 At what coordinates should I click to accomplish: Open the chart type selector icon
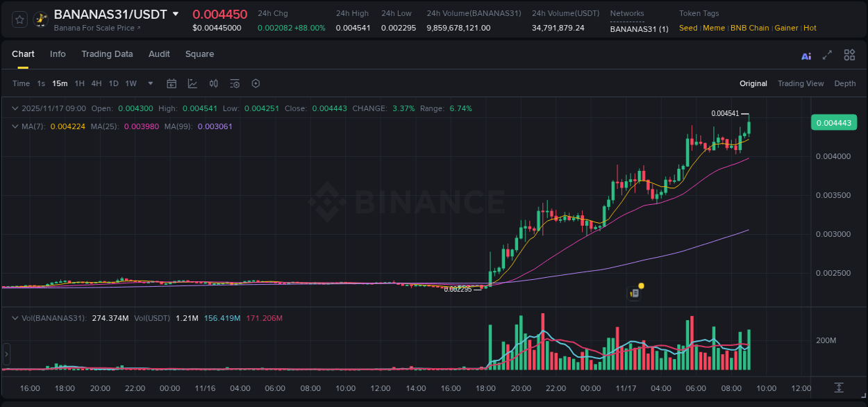pyautogui.click(x=192, y=83)
